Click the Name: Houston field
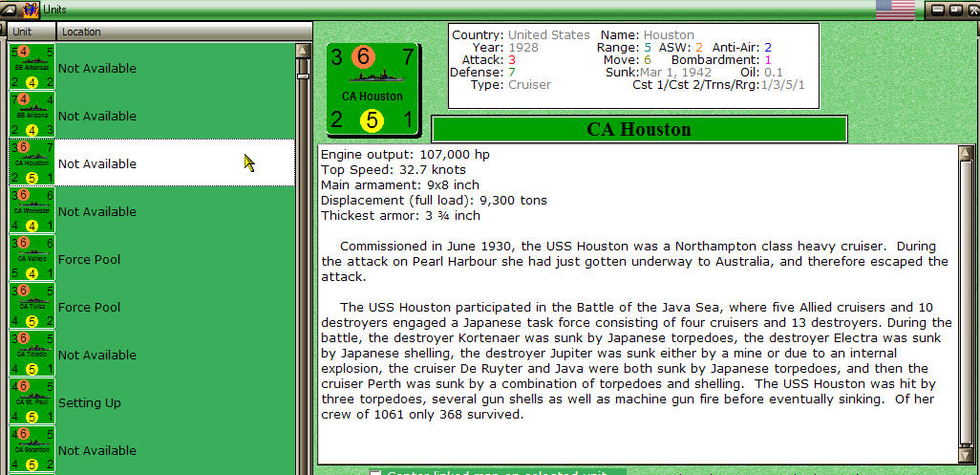The width and height of the screenshot is (980, 475). [648, 35]
